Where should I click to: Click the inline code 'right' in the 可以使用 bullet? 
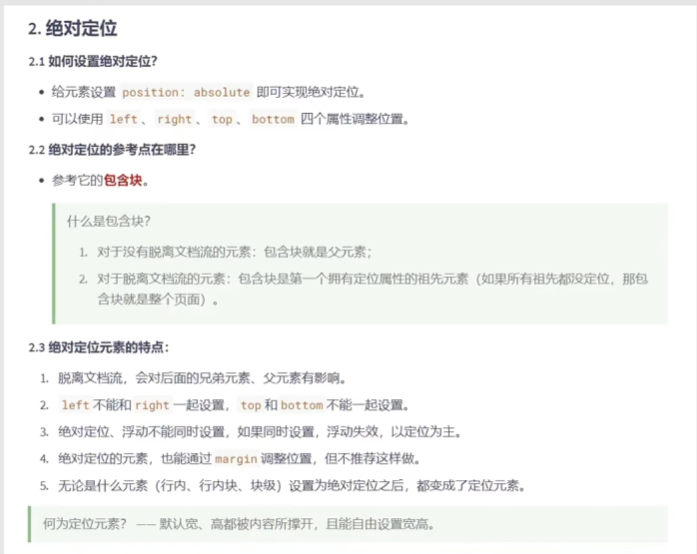click(x=174, y=119)
